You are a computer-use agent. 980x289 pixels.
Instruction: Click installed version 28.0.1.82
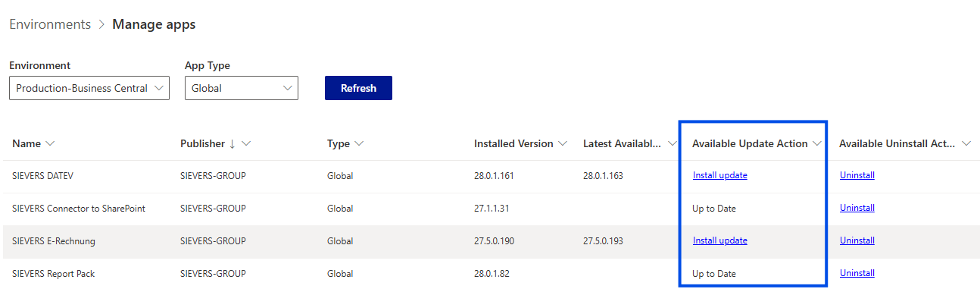(491, 273)
